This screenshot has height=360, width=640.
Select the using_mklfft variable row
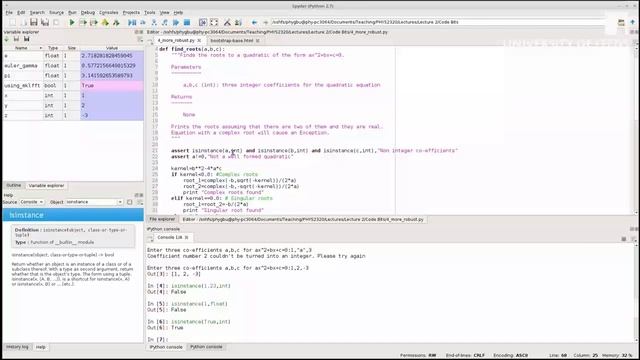click(x=73, y=86)
